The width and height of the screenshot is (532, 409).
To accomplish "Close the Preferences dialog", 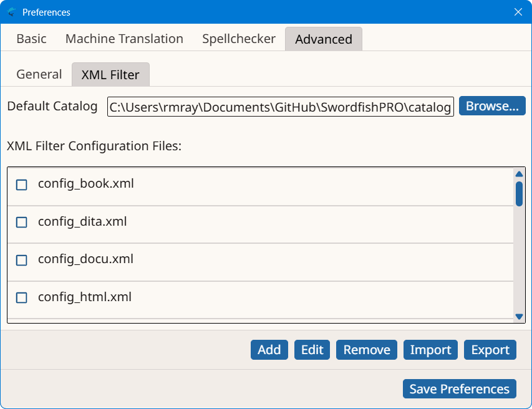I will [518, 12].
